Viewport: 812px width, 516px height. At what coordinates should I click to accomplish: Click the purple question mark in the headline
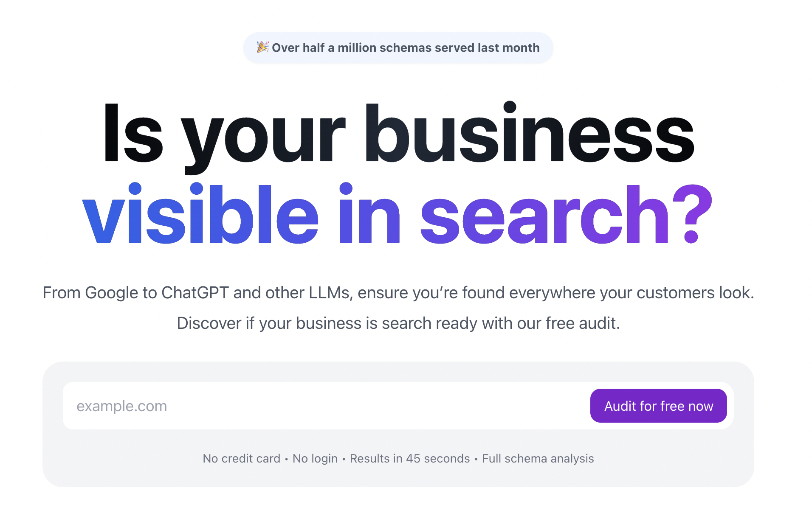(691, 214)
